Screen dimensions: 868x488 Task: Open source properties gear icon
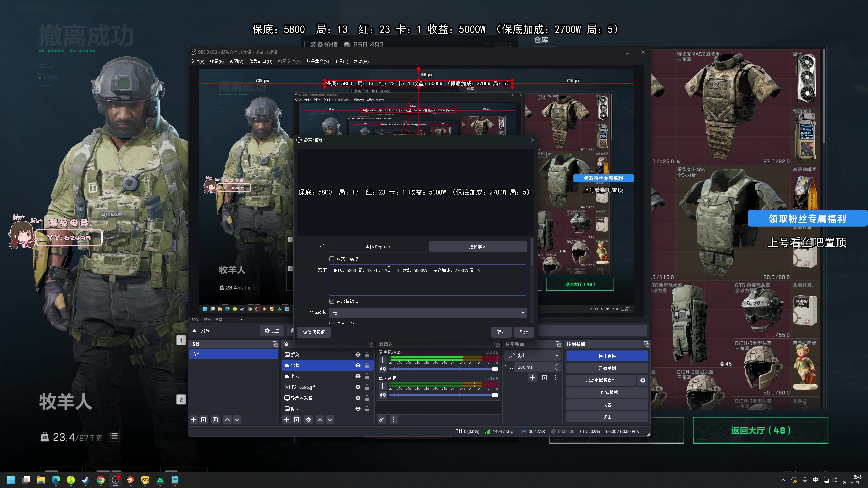[x=308, y=420]
